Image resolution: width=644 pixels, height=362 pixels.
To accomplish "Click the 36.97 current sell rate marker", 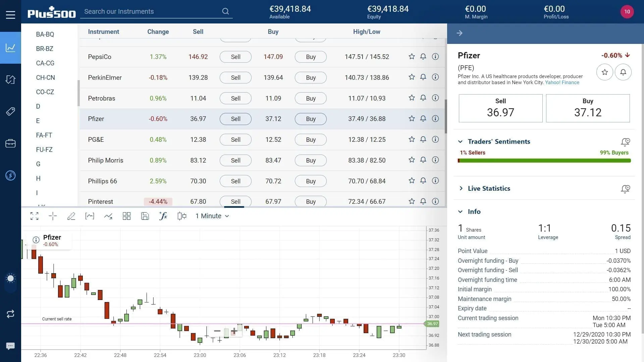I will coord(432,323).
